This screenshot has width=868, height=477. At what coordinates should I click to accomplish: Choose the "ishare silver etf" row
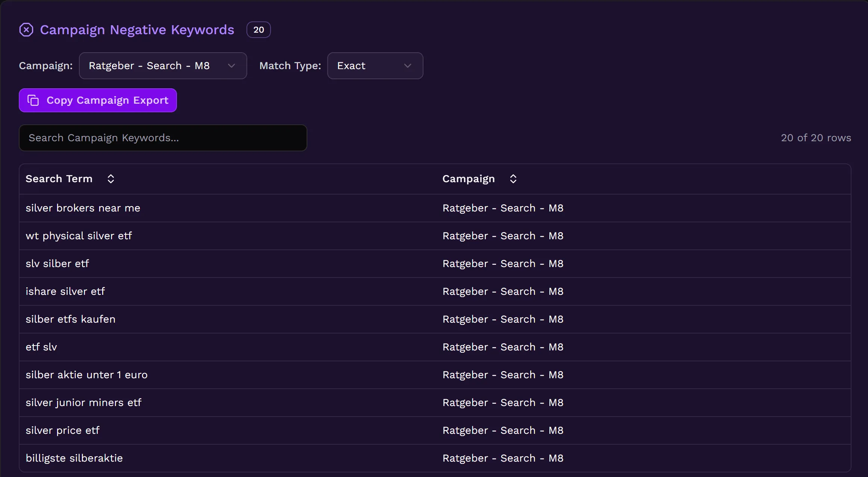click(65, 291)
